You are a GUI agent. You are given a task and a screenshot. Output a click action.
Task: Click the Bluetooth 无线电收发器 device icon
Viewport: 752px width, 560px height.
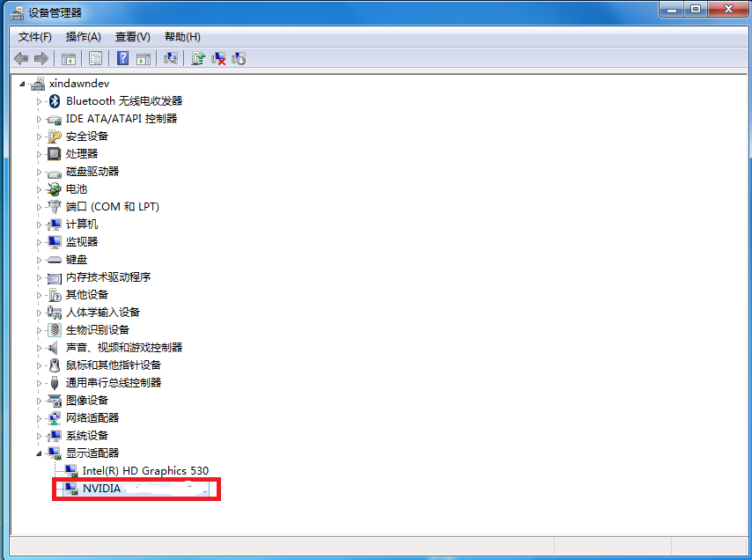(55, 101)
